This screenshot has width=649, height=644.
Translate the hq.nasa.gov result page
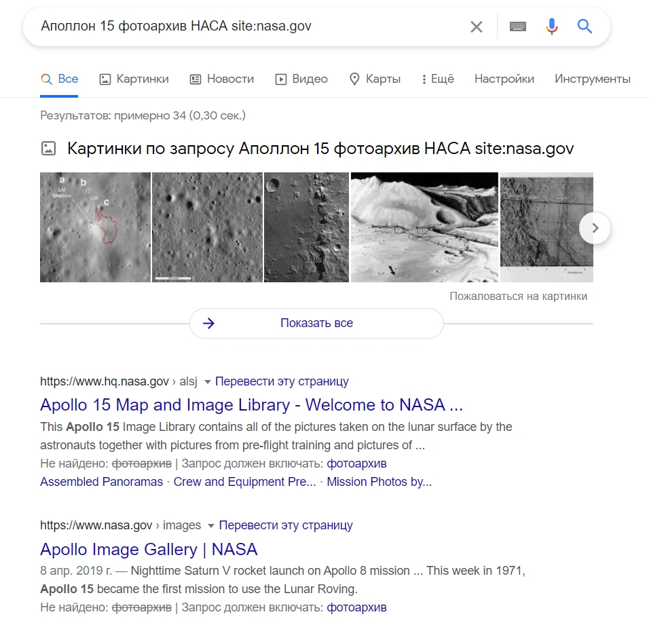[x=282, y=381]
